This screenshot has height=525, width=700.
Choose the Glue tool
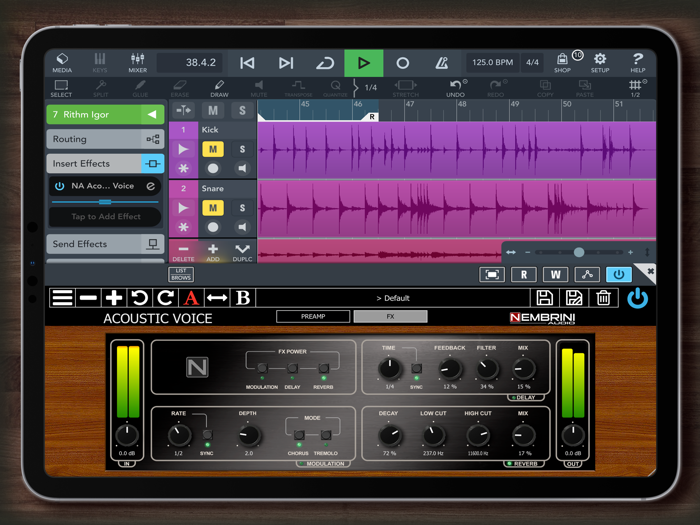coord(140,88)
